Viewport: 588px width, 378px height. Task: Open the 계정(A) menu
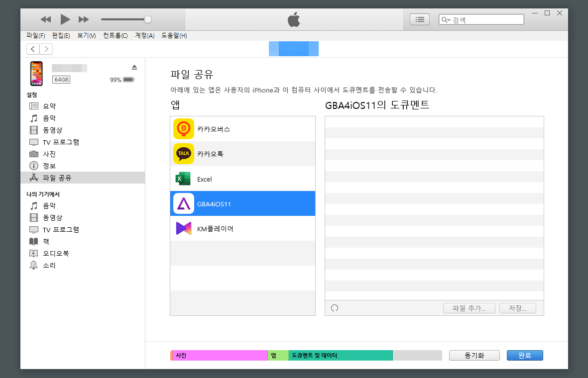[x=145, y=36]
